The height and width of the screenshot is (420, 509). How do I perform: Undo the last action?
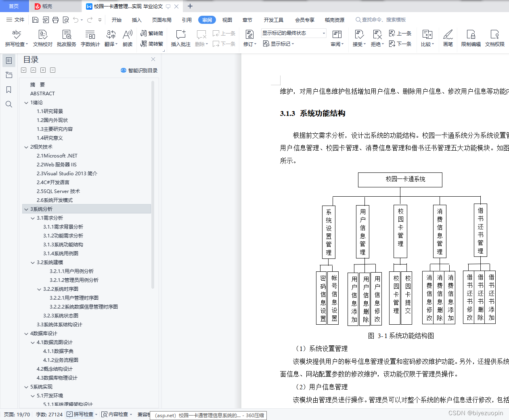(75, 20)
